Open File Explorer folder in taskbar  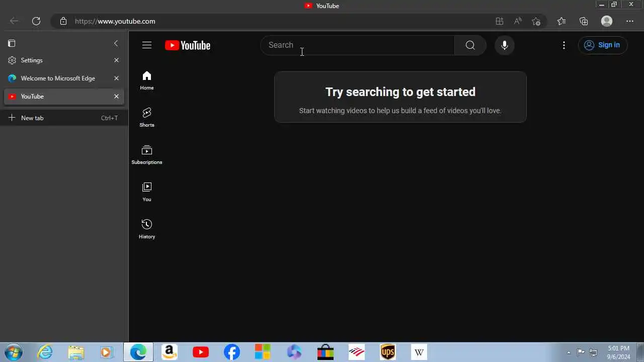point(76,352)
